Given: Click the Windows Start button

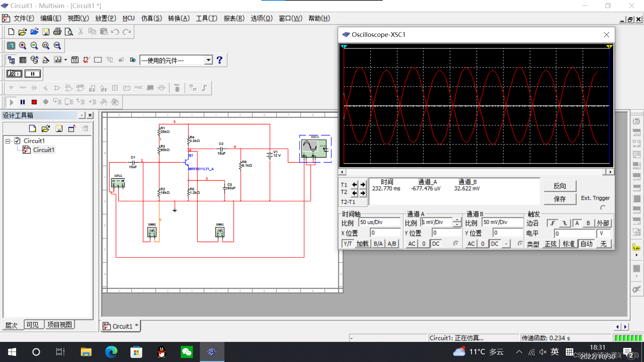Looking at the screenshot, I should (x=12, y=352).
